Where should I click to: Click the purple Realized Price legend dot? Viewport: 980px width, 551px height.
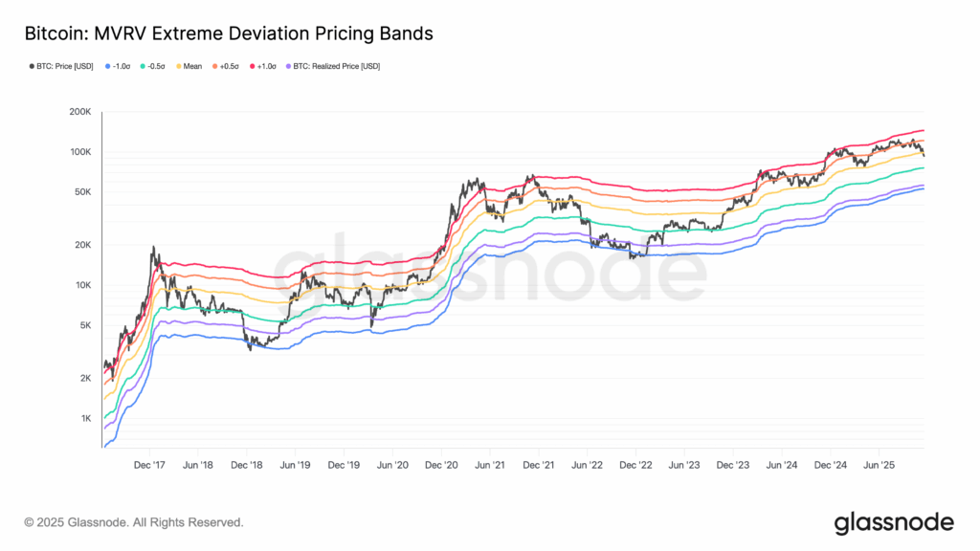(x=291, y=66)
